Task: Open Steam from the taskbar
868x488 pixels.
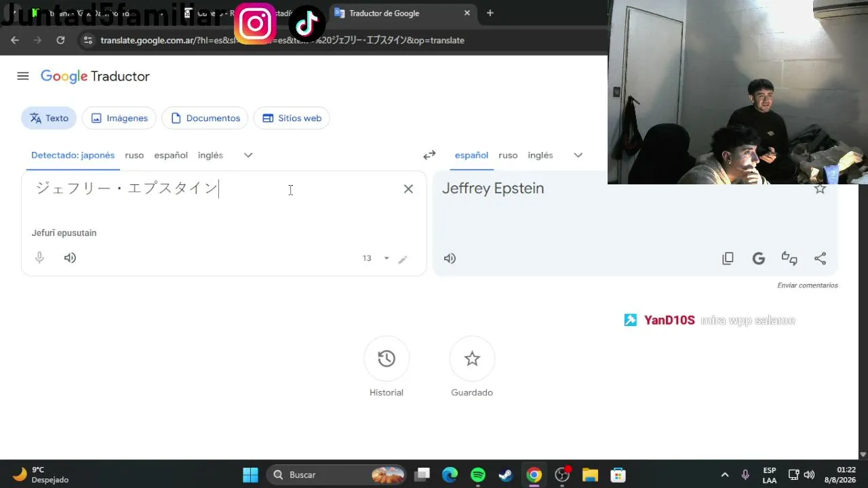Action: tap(506, 475)
